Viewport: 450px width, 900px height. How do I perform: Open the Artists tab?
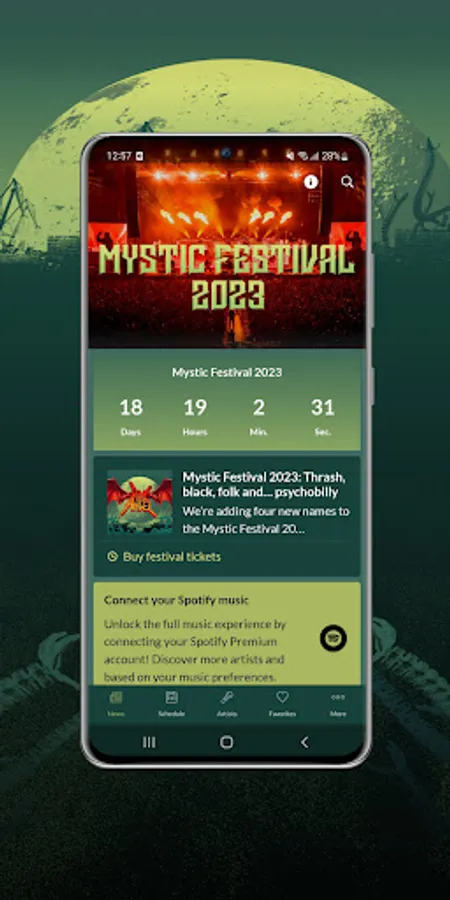(227, 704)
